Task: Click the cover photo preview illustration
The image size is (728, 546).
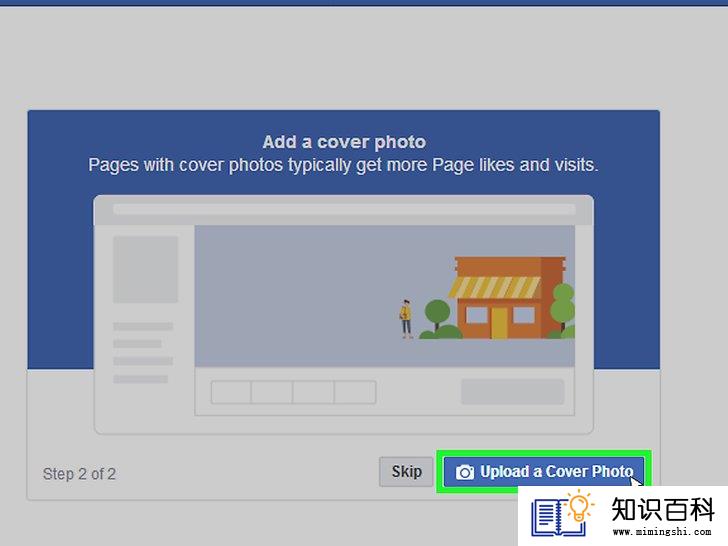Action: pyautogui.click(x=384, y=296)
